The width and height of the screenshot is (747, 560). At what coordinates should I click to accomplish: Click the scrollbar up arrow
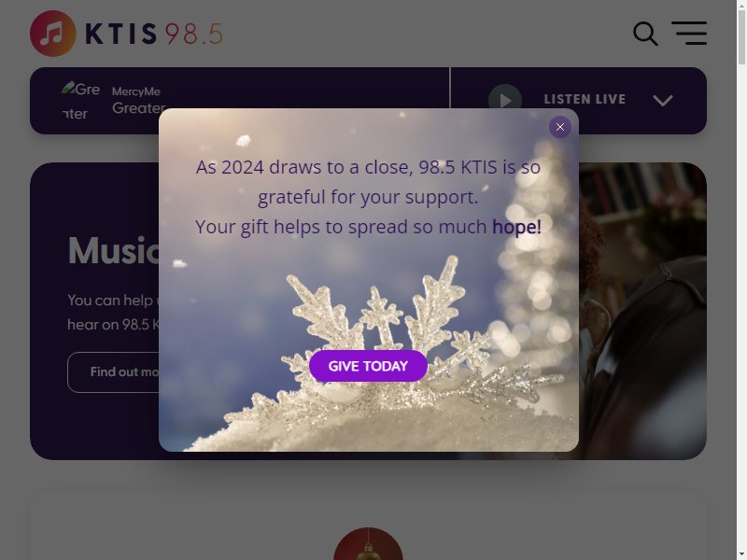click(x=741, y=4)
